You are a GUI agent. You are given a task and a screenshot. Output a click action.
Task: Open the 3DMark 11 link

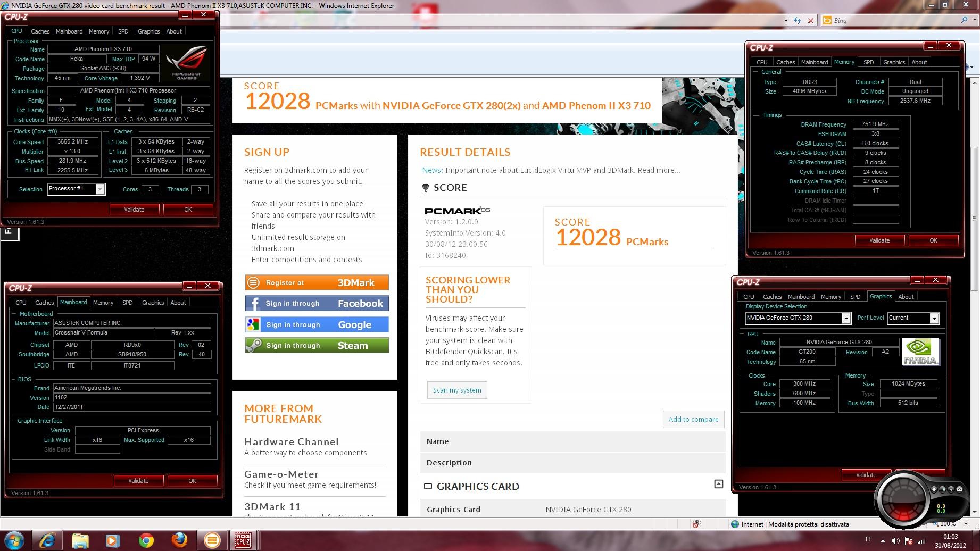click(272, 507)
